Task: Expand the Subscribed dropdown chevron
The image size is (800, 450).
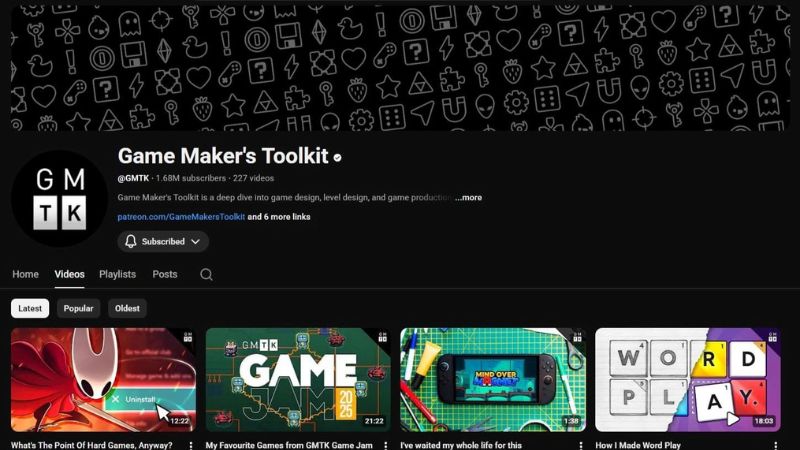Action: click(195, 241)
